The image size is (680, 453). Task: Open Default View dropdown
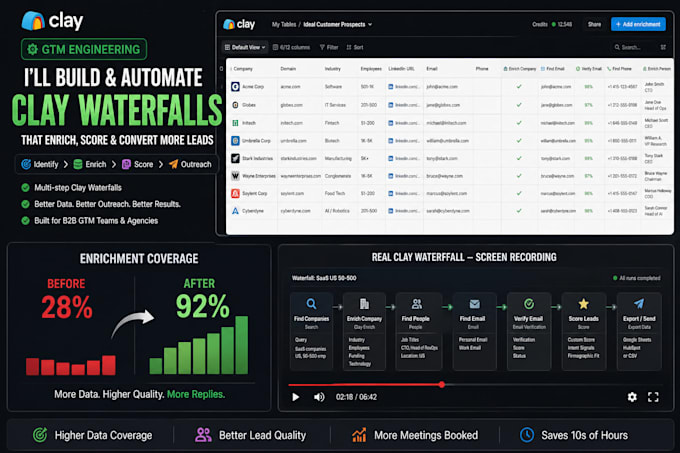coord(245,47)
